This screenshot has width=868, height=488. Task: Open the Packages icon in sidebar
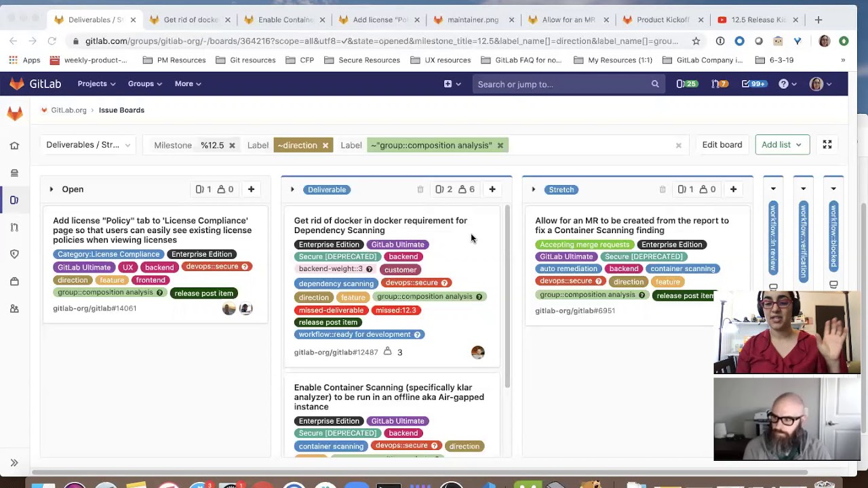14,281
